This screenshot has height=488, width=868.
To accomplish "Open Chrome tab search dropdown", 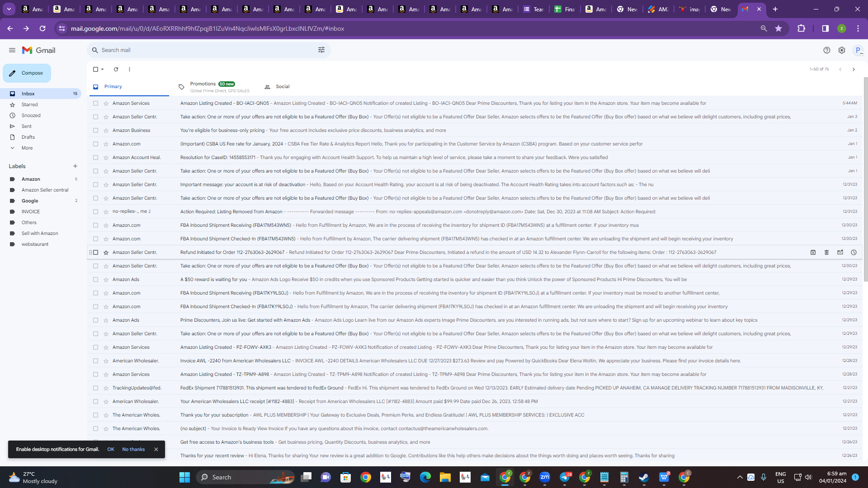I will [x=9, y=9].
